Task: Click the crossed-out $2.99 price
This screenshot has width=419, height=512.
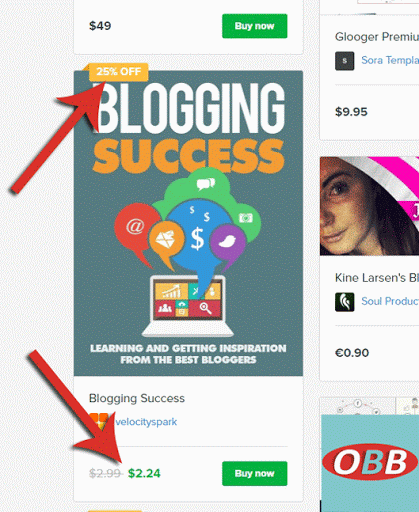Action: click(105, 473)
